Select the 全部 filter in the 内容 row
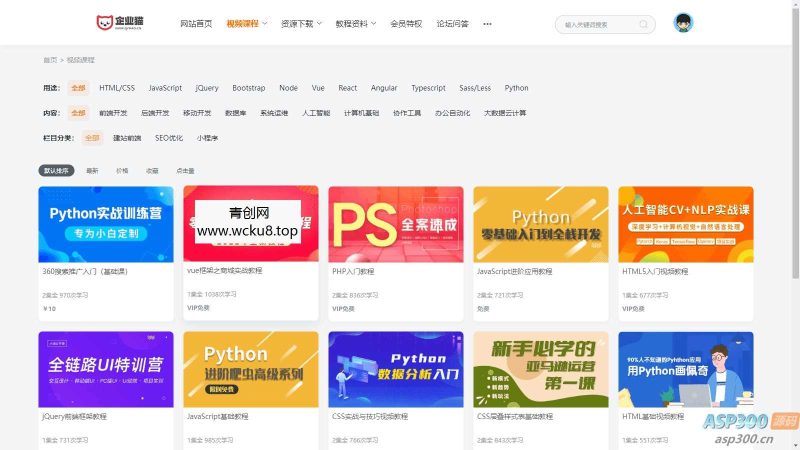The width and height of the screenshot is (800, 450). [78, 113]
